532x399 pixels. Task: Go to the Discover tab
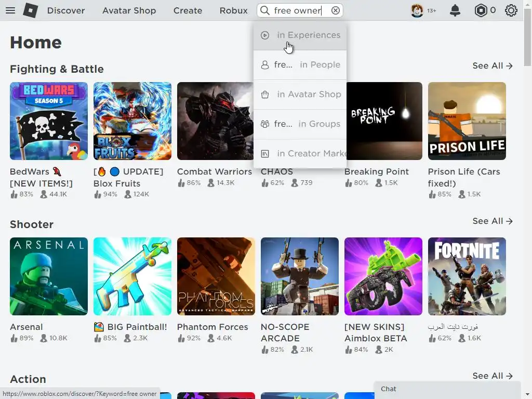66,10
